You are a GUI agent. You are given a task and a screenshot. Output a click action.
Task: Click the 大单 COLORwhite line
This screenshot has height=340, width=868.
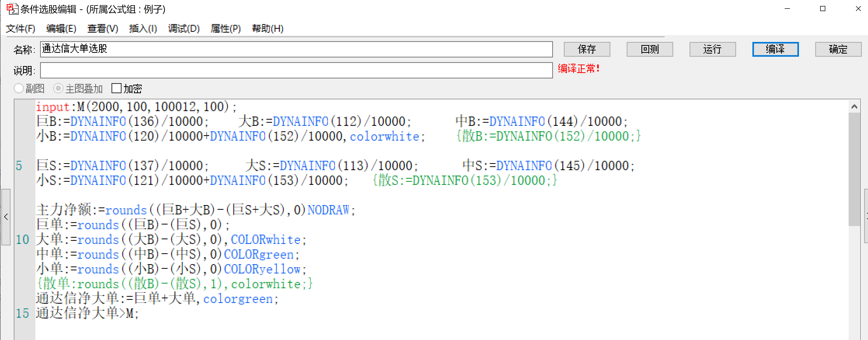[171, 240]
